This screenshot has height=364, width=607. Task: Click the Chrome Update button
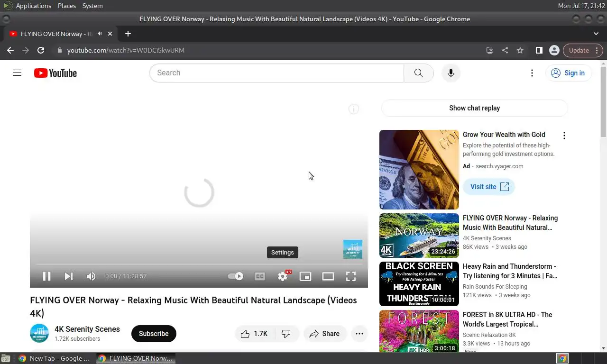pyautogui.click(x=583, y=50)
